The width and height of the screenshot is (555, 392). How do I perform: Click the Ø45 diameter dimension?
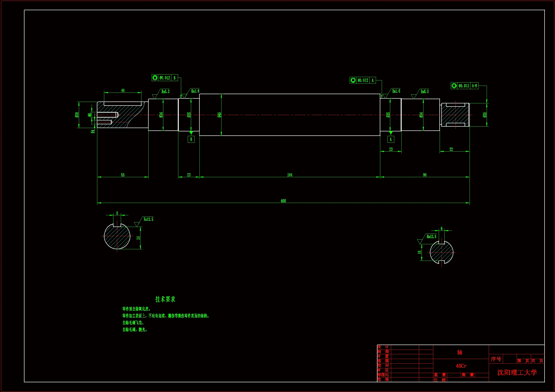click(219, 115)
